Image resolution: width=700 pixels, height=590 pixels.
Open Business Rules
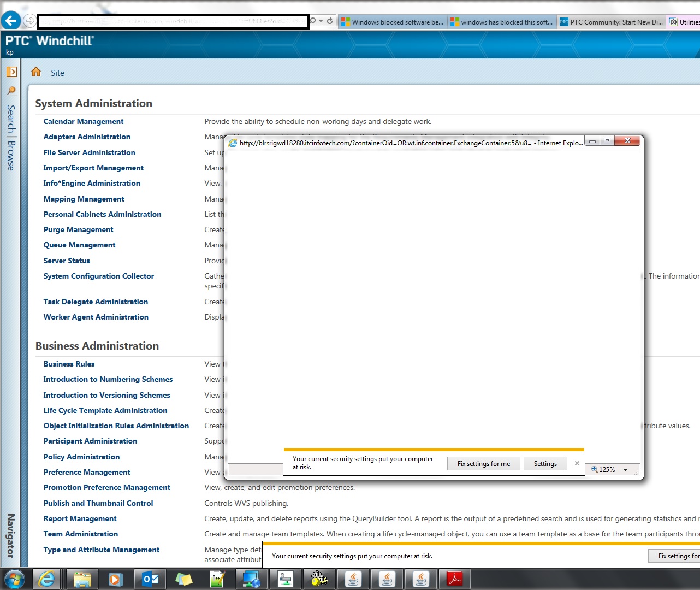[x=69, y=364]
